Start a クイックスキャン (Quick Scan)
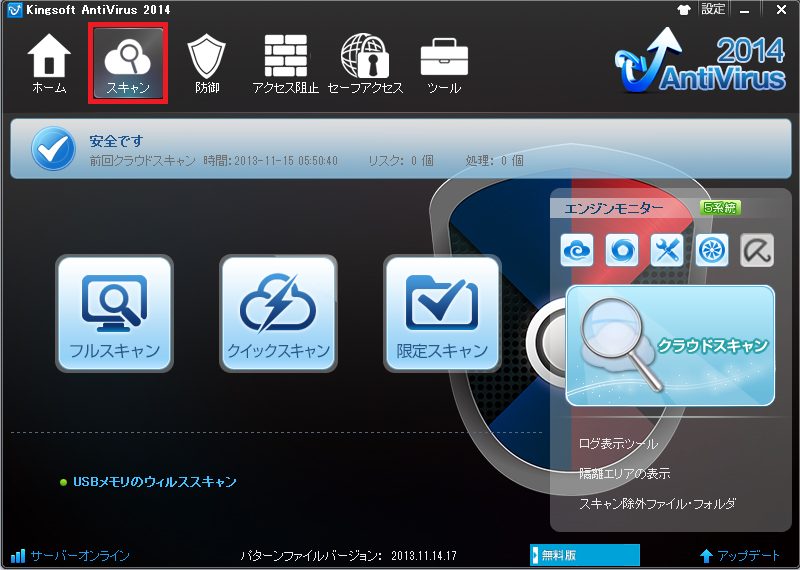 279,313
